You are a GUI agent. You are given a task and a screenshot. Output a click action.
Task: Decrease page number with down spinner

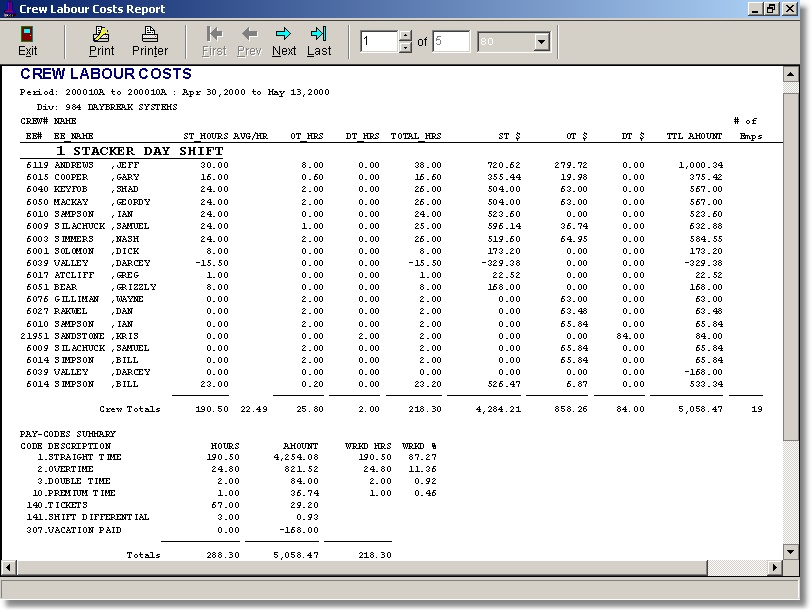[x=405, y=47]
